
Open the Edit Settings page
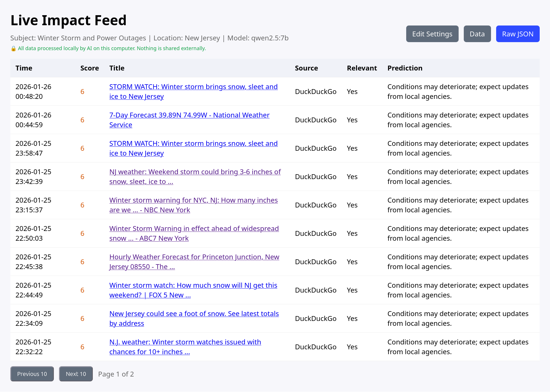pos(432,34)
